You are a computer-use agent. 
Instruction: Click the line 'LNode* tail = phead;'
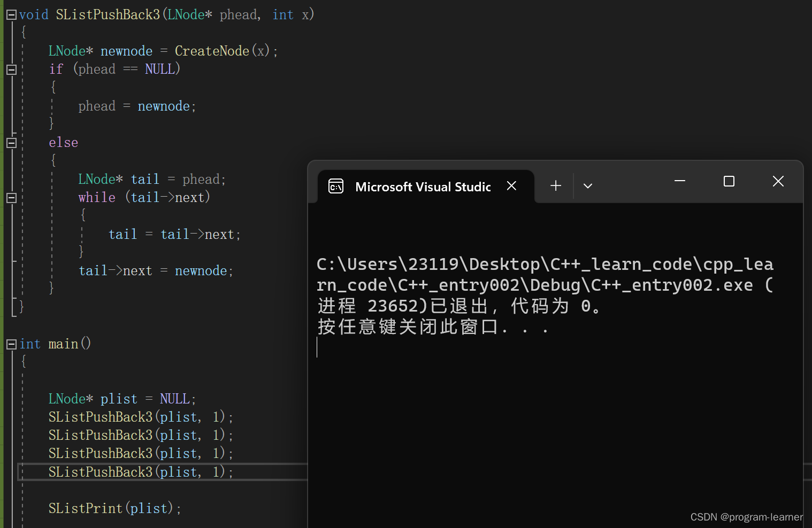pos(152,179)
